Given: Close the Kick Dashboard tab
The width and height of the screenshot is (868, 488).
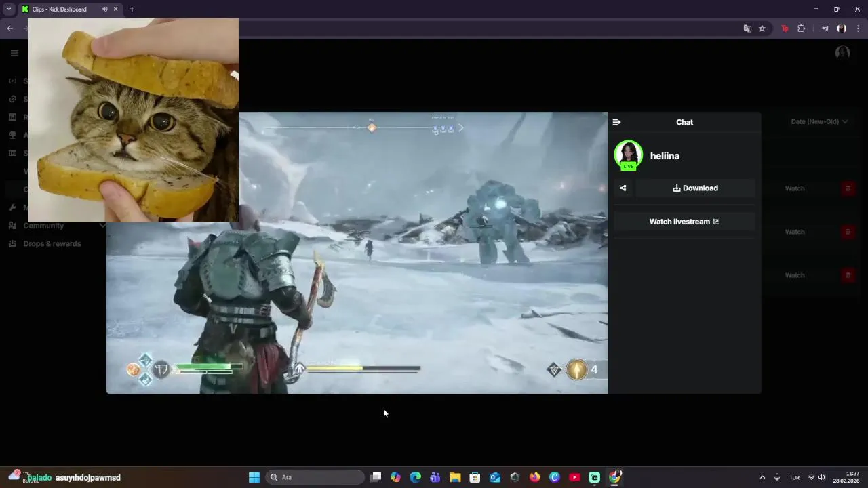Looking at the screenshot, I should [x=115, y=9].
